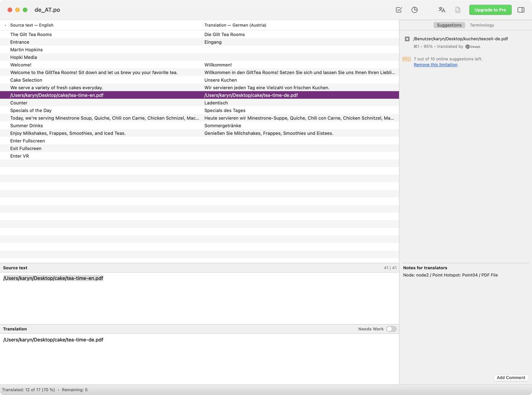Toggle the sidebar layout icon
Screen dimensions: 532x395
[521, 10]
